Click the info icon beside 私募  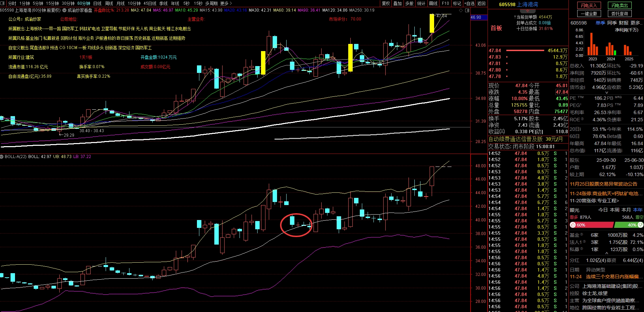pos(581,249)
